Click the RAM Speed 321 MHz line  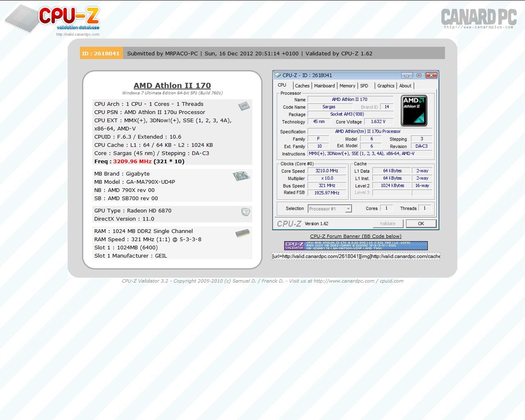[148, 240]
